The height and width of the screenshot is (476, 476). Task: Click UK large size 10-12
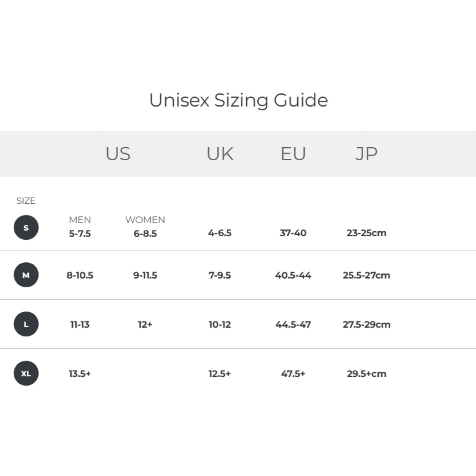[x=220, y=324]
